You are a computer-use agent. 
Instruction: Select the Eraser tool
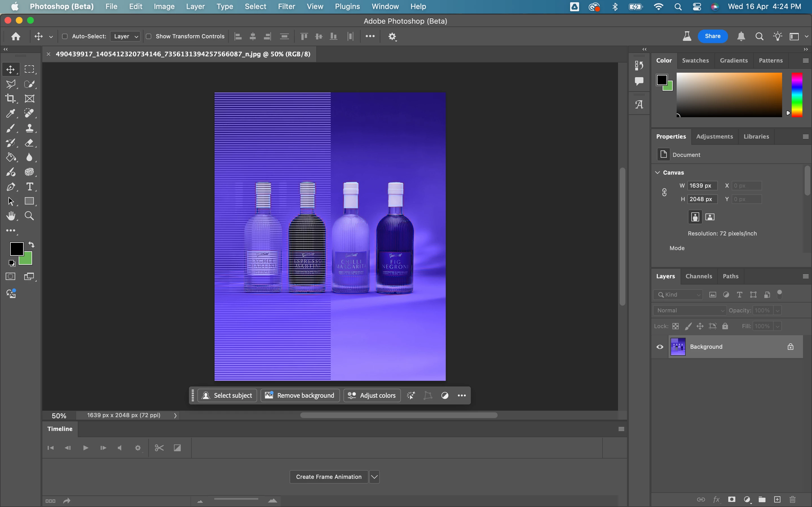point(30,143)
